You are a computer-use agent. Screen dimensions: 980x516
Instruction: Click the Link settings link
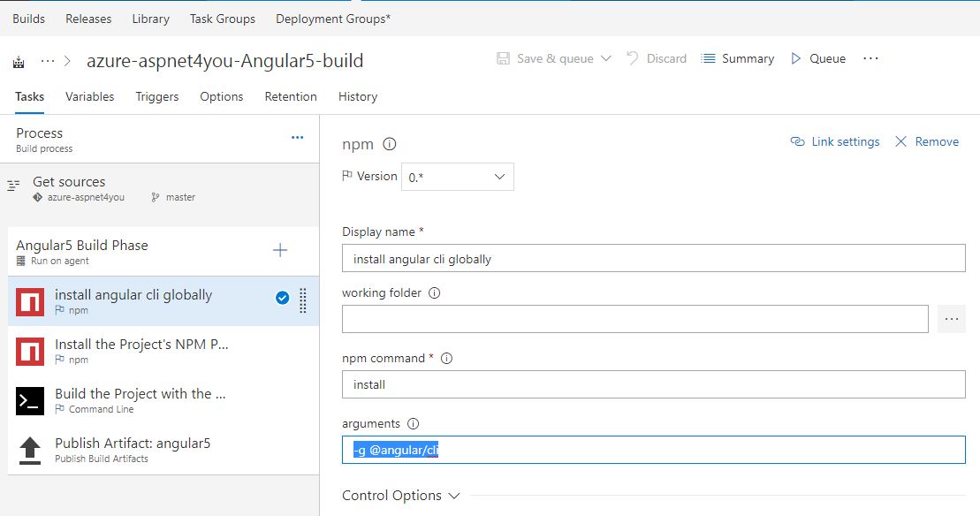click(x=845, y=141)
